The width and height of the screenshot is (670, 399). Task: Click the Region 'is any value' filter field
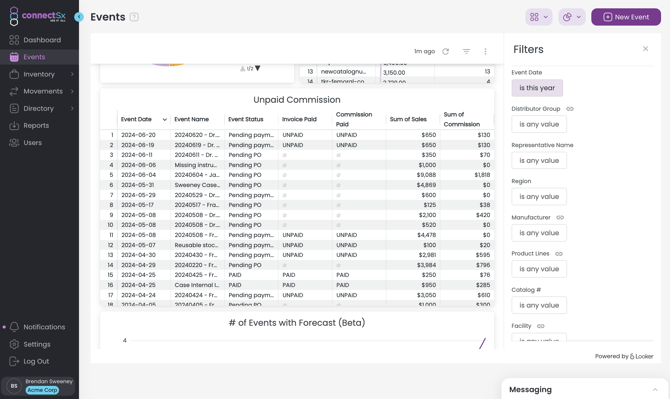[539, 197]
